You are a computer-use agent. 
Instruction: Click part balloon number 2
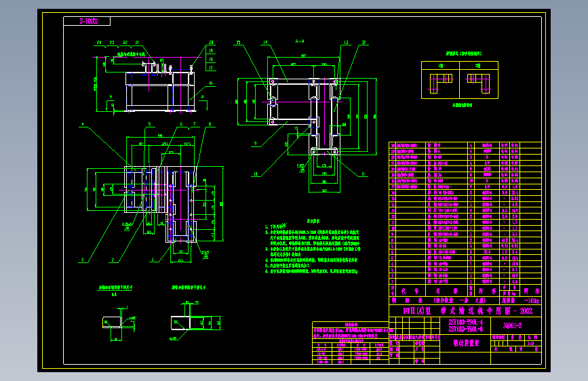pos(113,260)
